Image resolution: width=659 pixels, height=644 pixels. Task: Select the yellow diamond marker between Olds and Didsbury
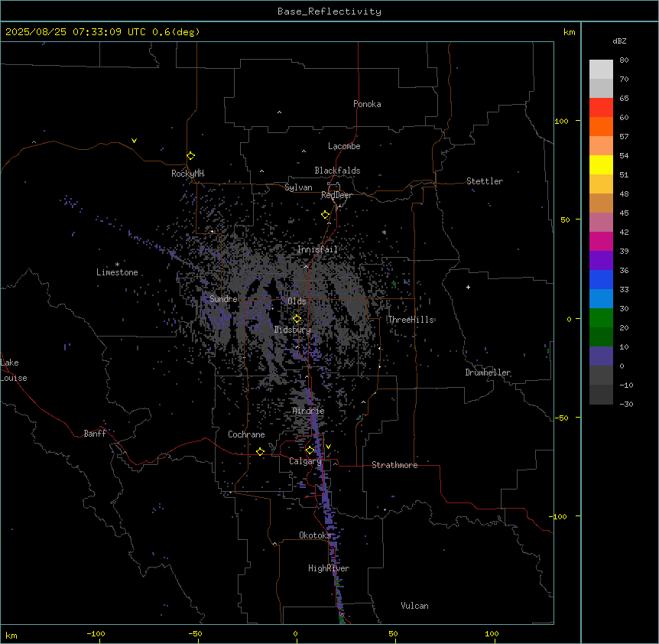(x=297, y=318)
